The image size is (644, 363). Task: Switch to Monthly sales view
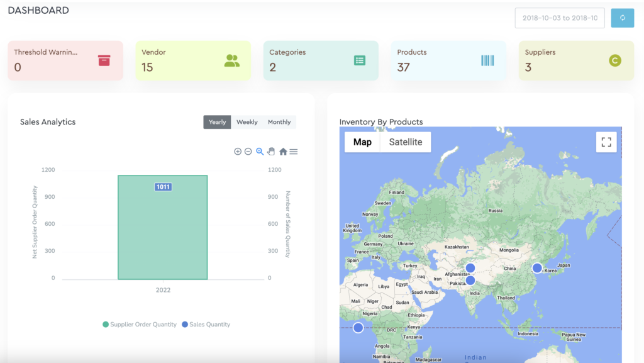(279, 122)
